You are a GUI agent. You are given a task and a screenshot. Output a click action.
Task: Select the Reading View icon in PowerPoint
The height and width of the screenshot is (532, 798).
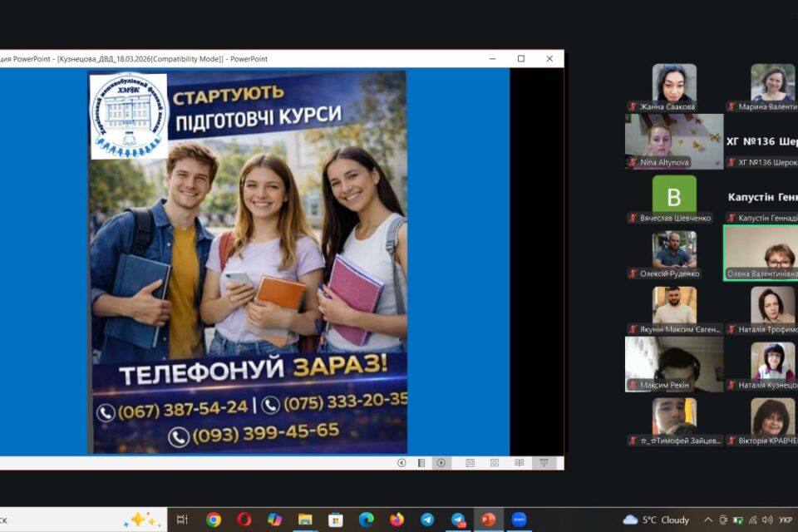click(519, 463)
